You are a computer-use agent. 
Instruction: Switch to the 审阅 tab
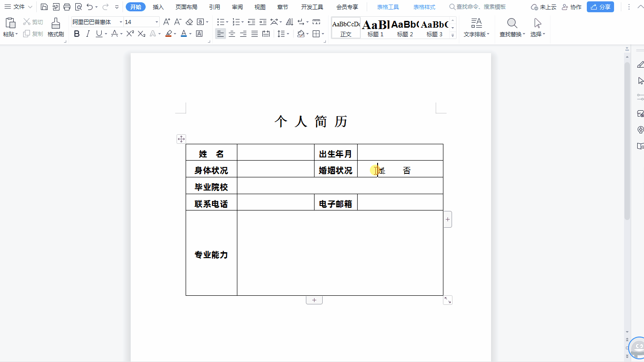pos(237,7)
